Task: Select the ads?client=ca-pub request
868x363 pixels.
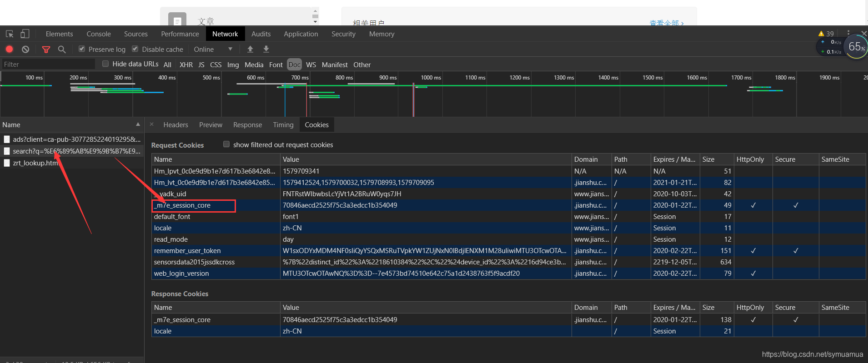Action: (72, 139)
